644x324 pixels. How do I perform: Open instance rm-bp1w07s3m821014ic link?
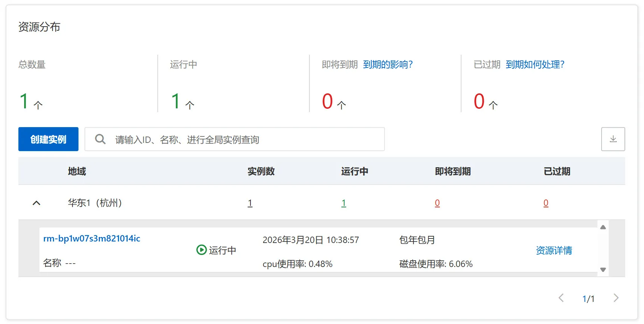(x=92, y=238)
